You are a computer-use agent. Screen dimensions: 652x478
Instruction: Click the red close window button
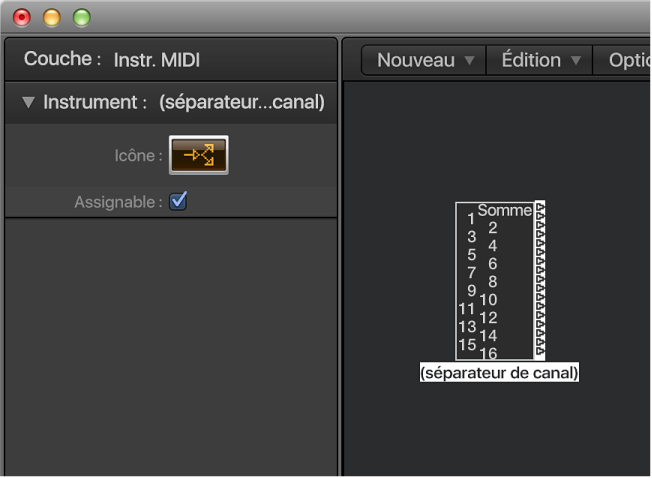[21, 18]
